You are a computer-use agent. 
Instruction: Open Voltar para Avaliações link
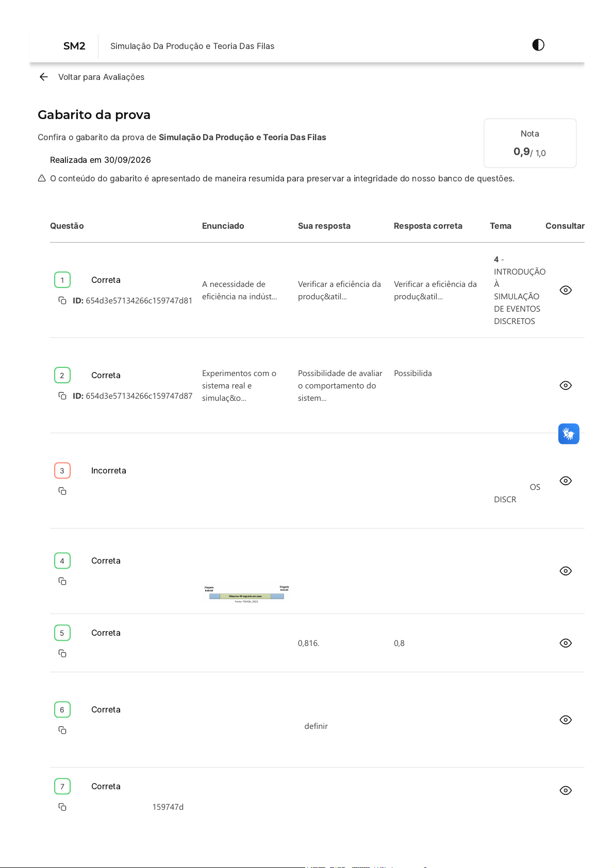pos(101,77)
